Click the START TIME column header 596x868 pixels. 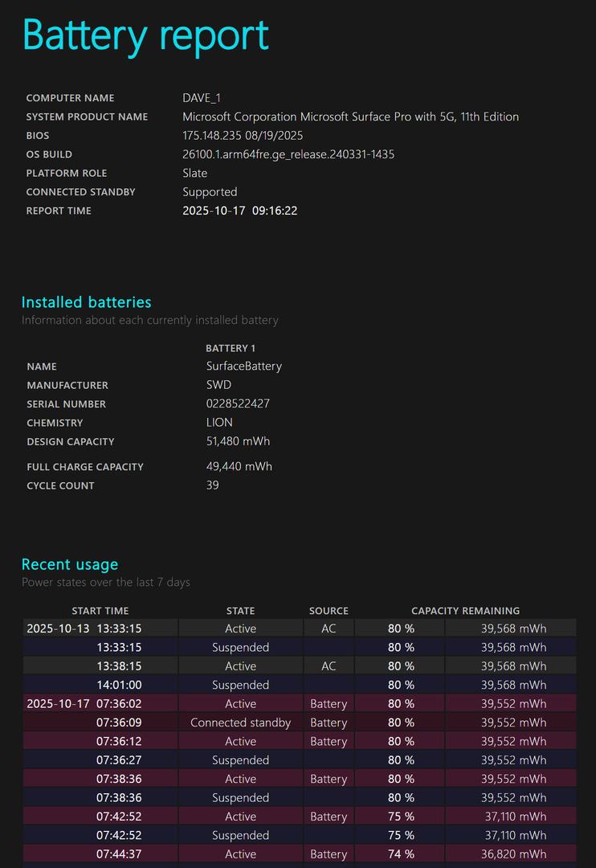click(100, 611)
